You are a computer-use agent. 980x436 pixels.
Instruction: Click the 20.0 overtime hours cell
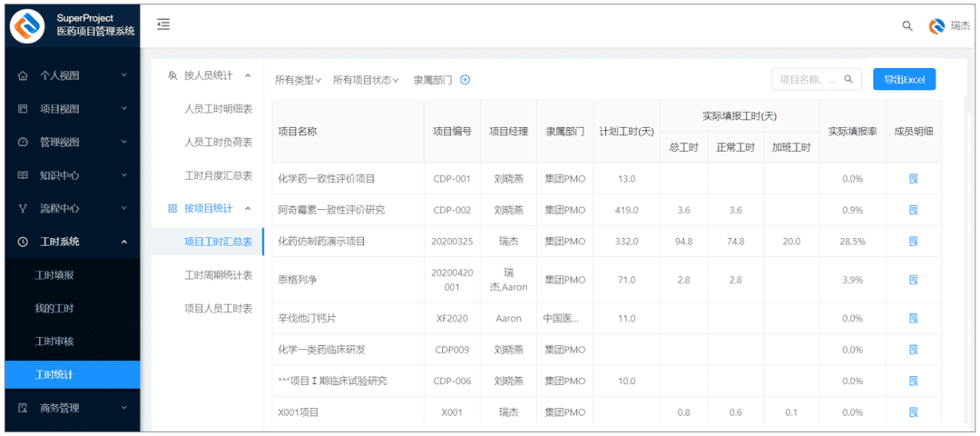(791, 242)
